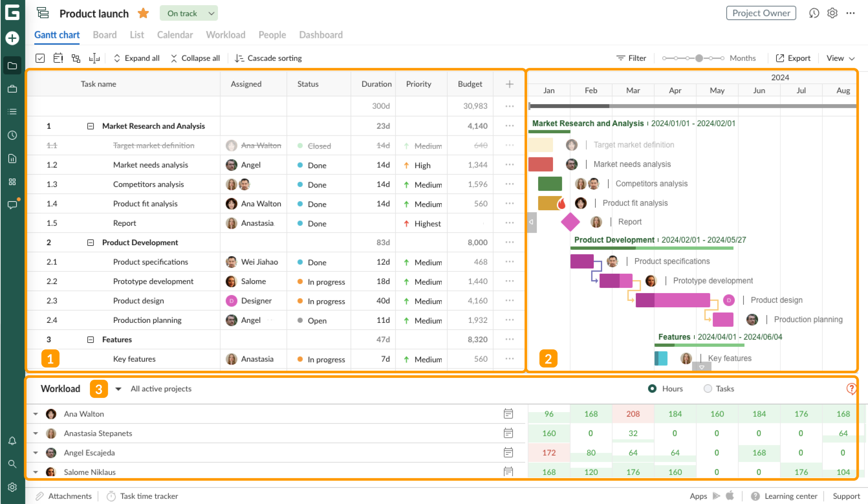868x504 pixels.
Task: Open the Learning center link
Action: click(x=789, y=496)
